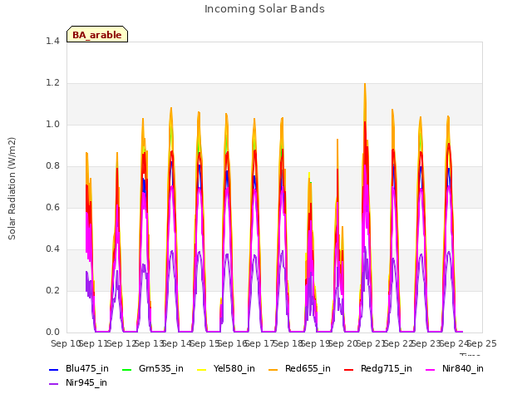Select the Blu475_in legend label
Viewport: 532px width, 399px height.
pos(87,369)
